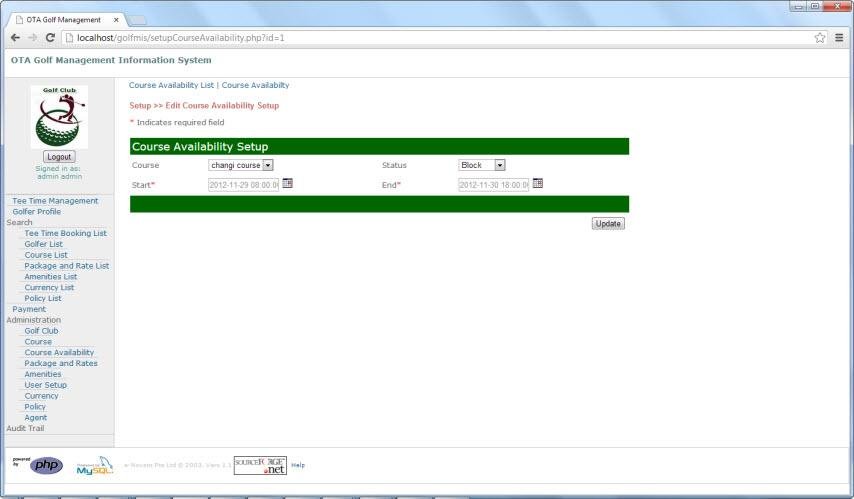854x499 pixels.
Task: Click the Help link in footer
Action: coord(298,465)
